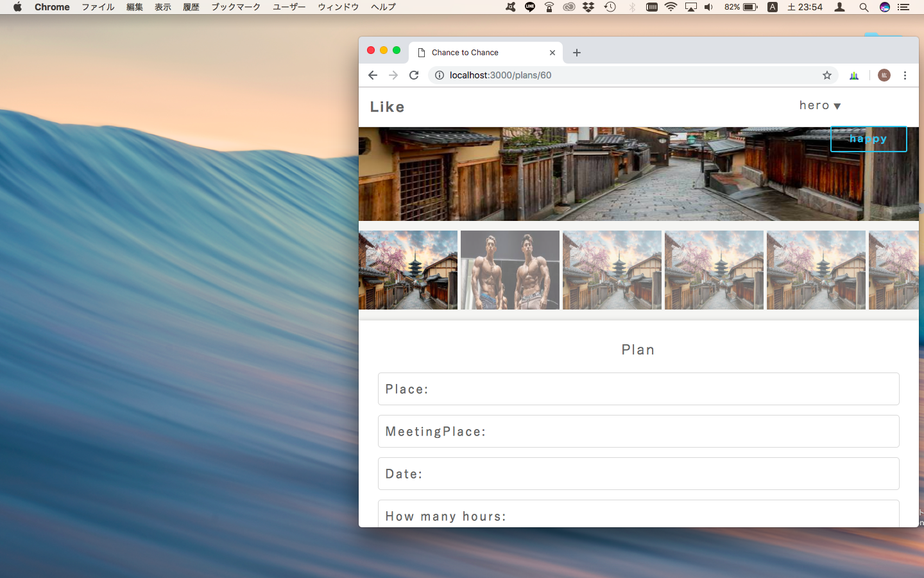This screenshot has height=578, width=924.
Task: Click the Like logo link
Action: pos(387,107)
